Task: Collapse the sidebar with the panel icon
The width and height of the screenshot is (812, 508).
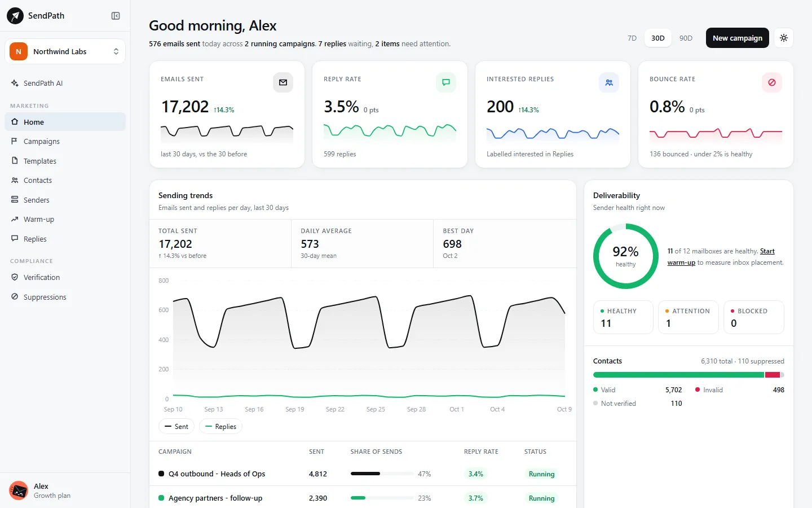Action: click(x=116, y=16)
